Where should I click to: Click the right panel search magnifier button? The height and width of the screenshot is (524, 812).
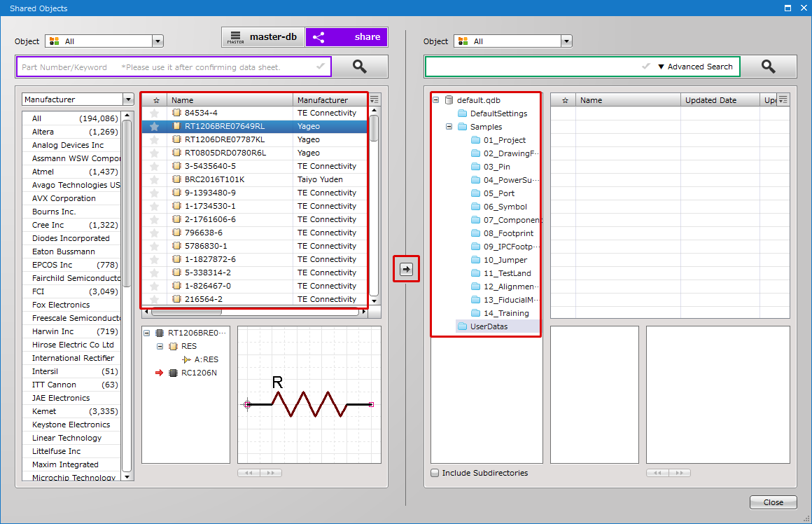coord(768,67)
